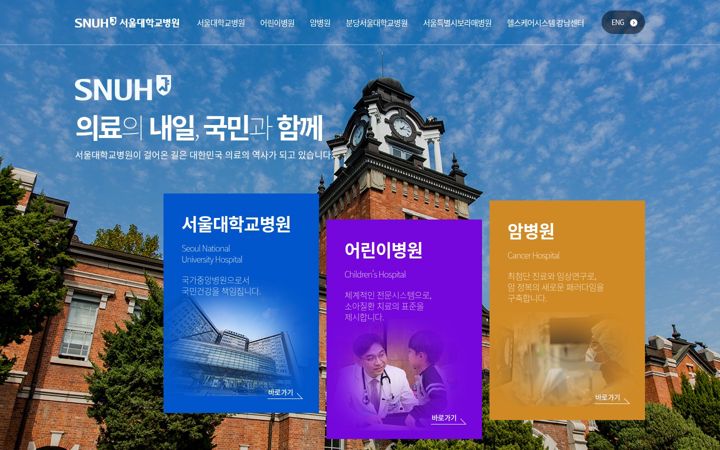The height and width of the screenshot is (450, 720).
Task: Click the text 국가중앙병원으로서 국민건강을 책임집니다
Action: coord(221,286)
